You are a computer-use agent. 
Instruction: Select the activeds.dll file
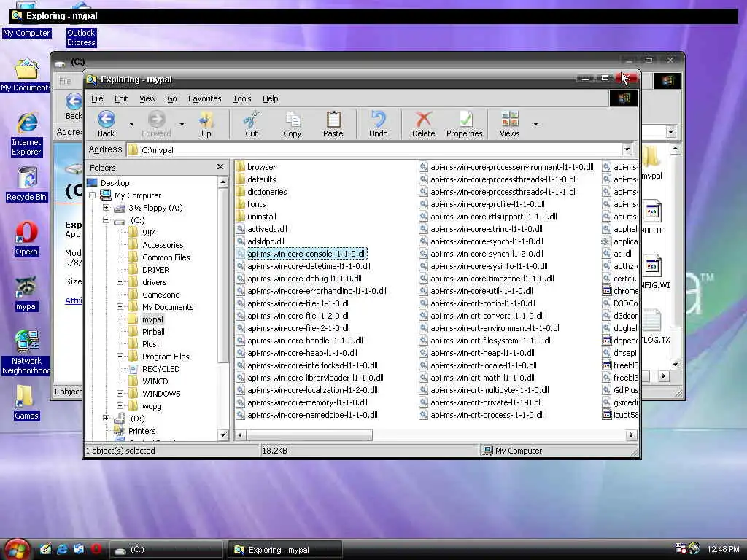coord(267,228)
